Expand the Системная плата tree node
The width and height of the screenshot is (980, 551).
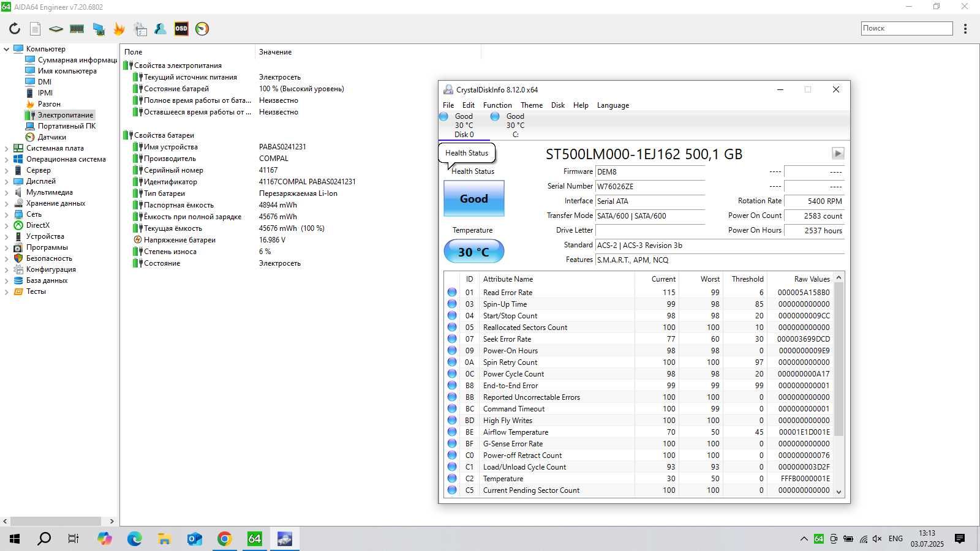(6, 148)
